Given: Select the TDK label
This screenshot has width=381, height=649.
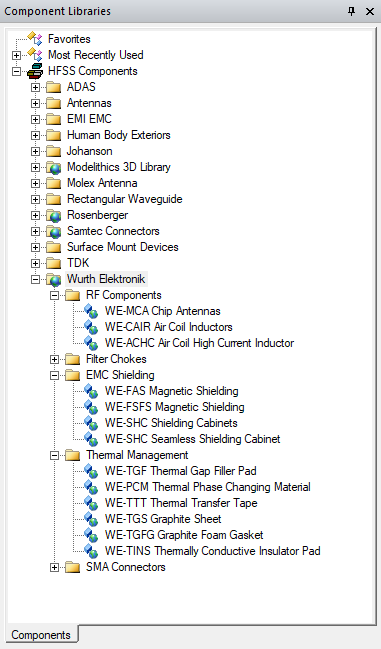Looking at the screenshot, I should coord(78,263).
